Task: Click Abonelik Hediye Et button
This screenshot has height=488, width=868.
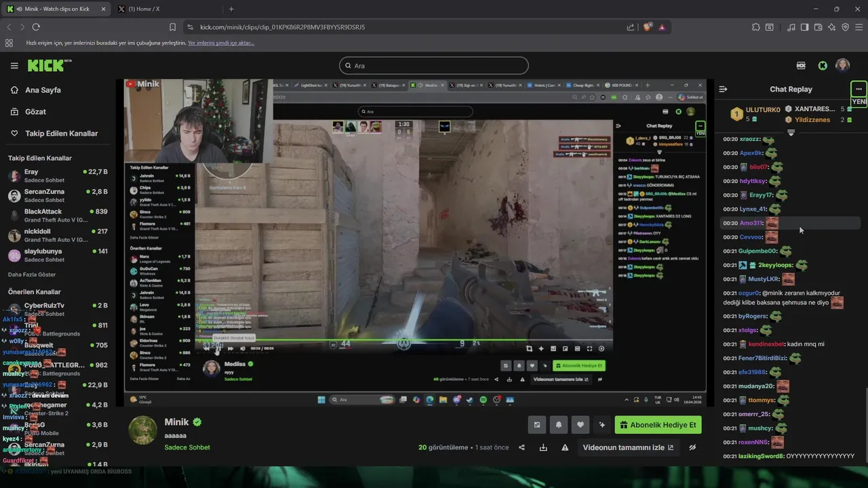Action: [658, 425]
